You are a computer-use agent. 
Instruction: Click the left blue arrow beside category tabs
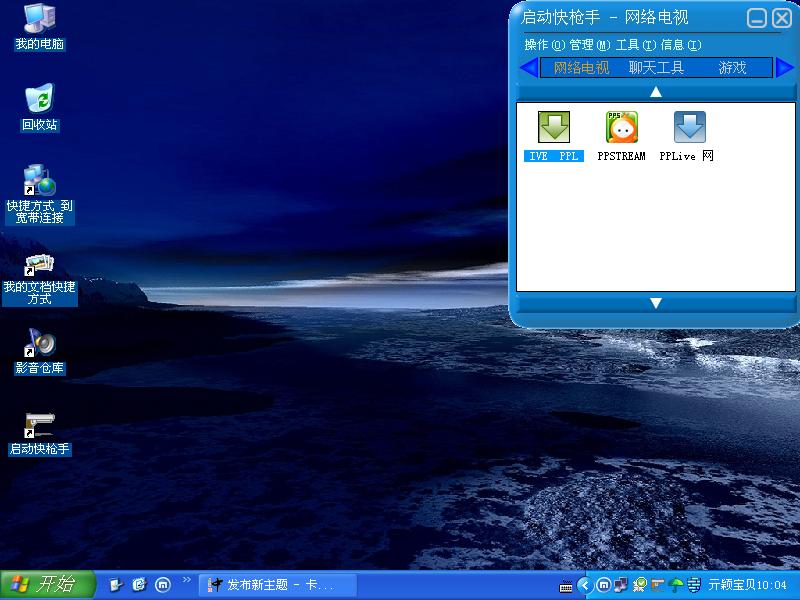(529, 67)
